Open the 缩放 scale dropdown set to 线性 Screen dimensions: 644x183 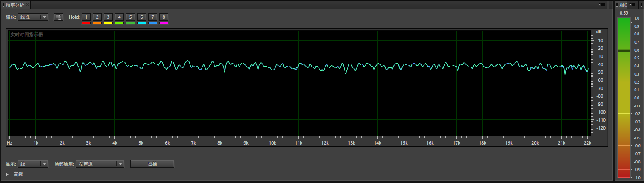click(x=33, y=17)
